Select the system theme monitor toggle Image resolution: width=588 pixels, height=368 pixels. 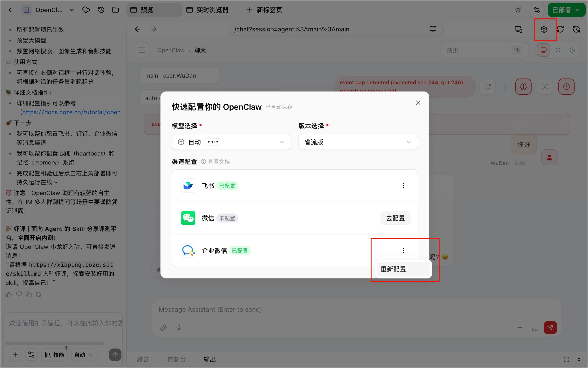(544, 50)
